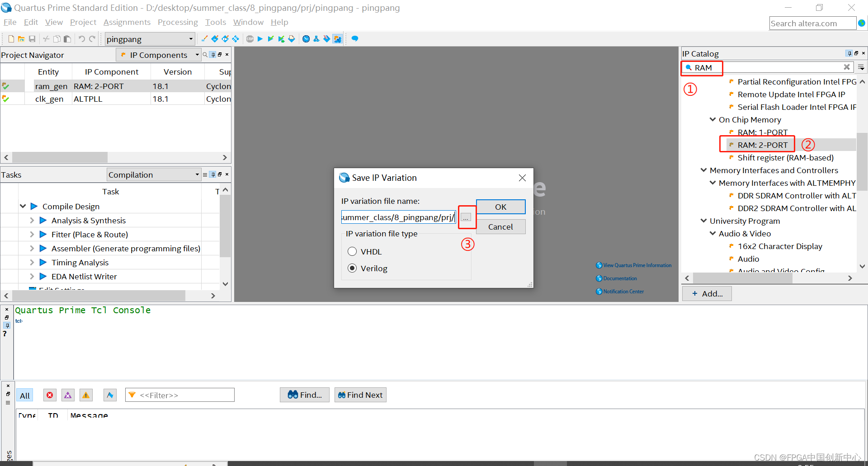The image size is (868, 466).
Task: Open the Compilation tasks dropdown
Action: pos(154,174)
